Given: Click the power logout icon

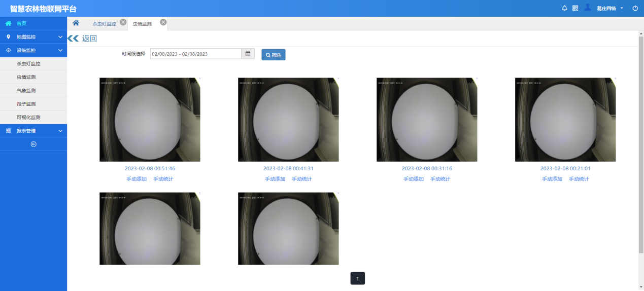Looking at the screenshot, I should click(635, 8).
